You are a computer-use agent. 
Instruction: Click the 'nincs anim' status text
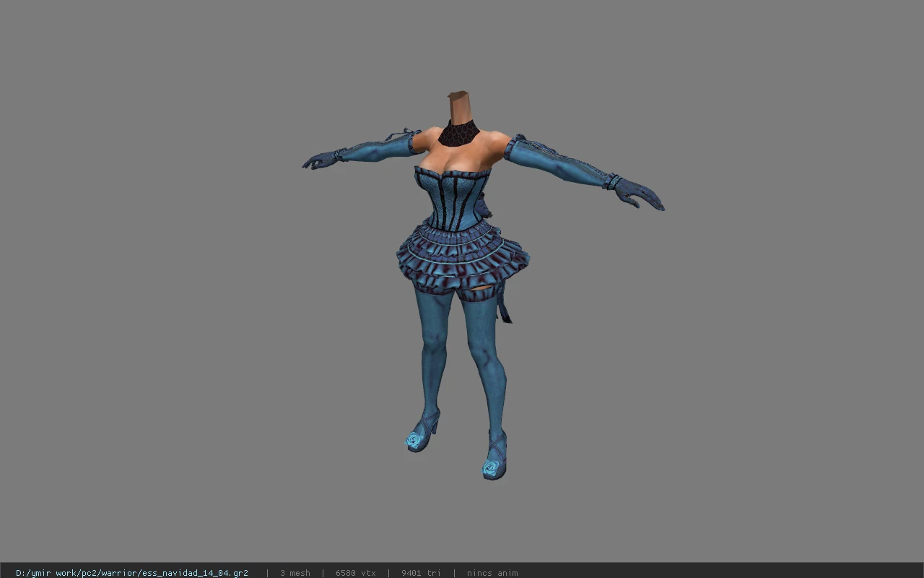tap(492, 573)
